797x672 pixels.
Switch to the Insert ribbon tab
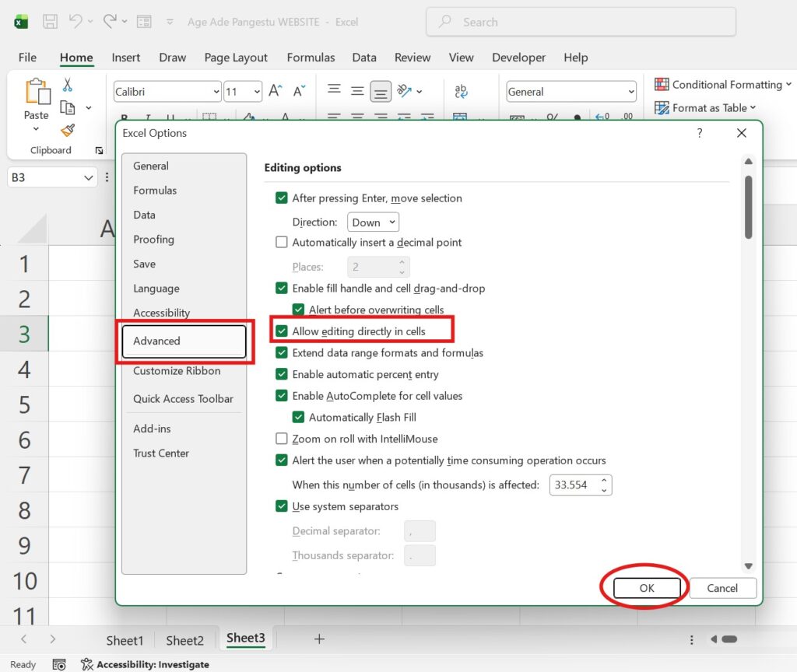tap(125, 58)
